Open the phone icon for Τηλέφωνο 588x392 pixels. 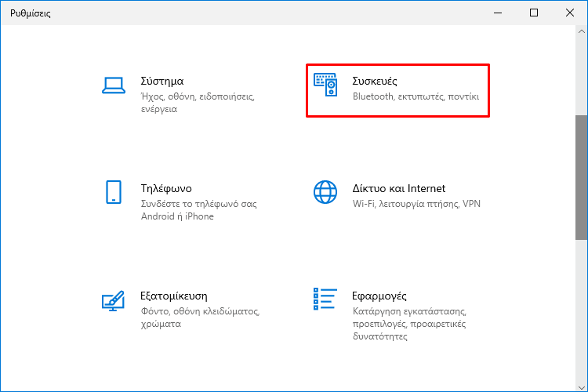tap(114, 192)
